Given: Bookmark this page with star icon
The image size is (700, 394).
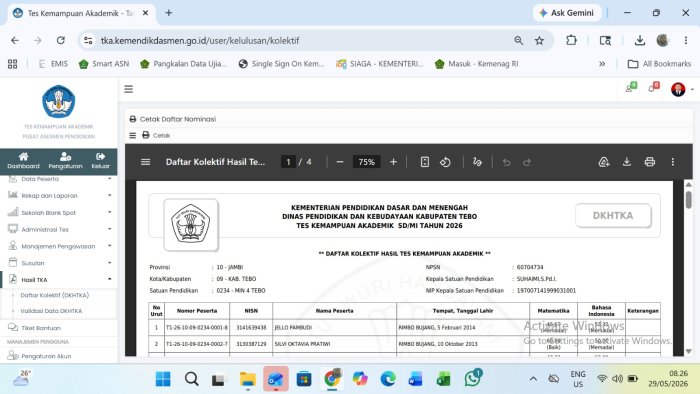Looking at the screenshot, I should [x=539, y=41].
